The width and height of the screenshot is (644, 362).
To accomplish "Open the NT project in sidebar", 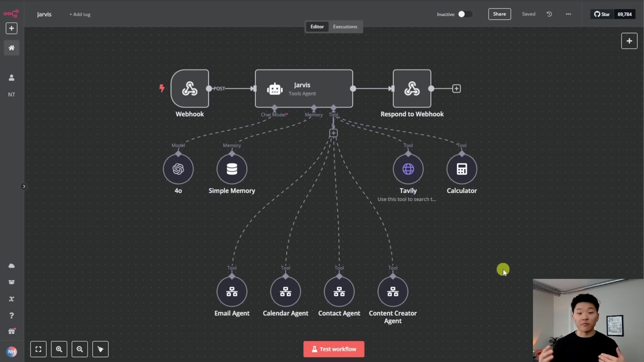I will point(11,94).
